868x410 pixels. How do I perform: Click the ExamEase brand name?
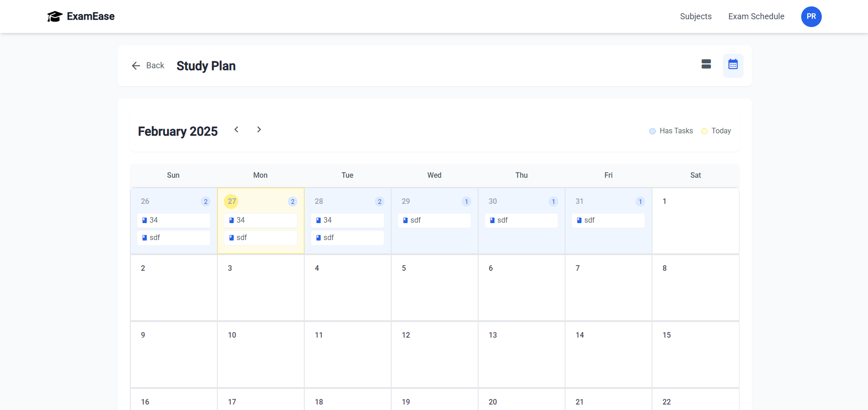(x=91, y=16)
